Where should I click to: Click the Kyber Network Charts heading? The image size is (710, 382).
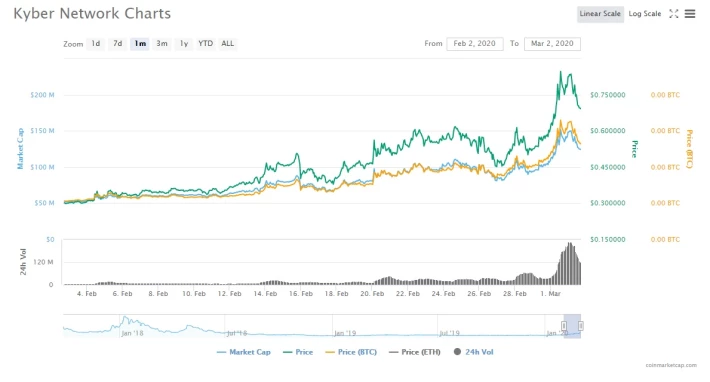tap(92, 14)
